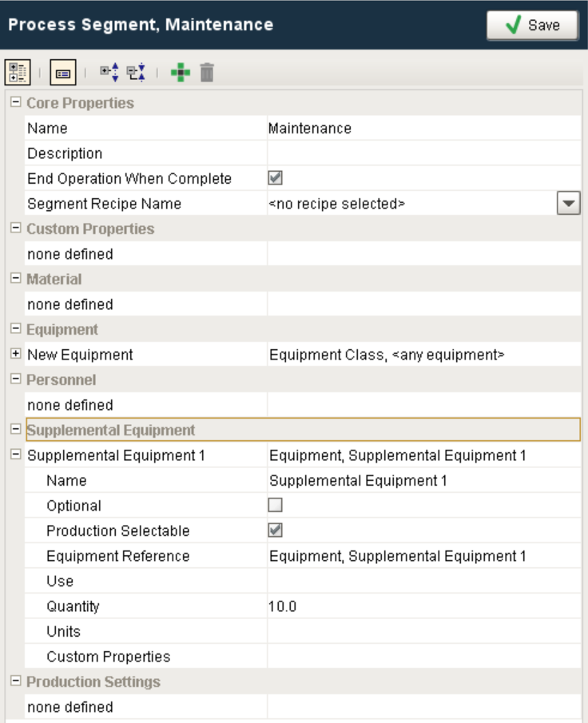588x723 pixels.
Task: Toggle the Production Selectable checkbox
Action: 276,530
